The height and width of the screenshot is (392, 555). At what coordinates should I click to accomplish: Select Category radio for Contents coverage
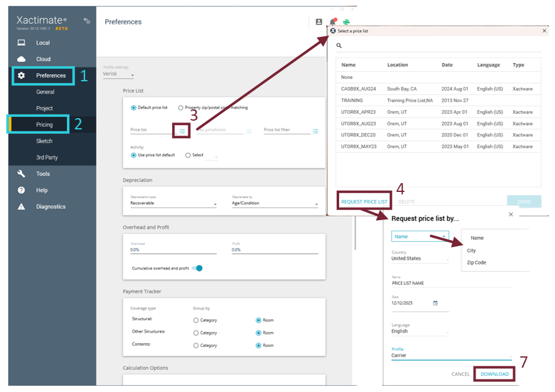point(196,346)
